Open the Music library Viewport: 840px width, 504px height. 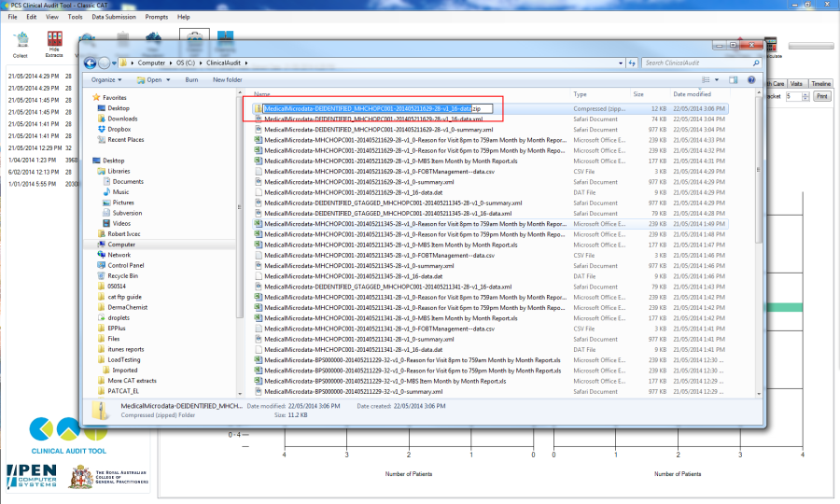click(116, 191)
